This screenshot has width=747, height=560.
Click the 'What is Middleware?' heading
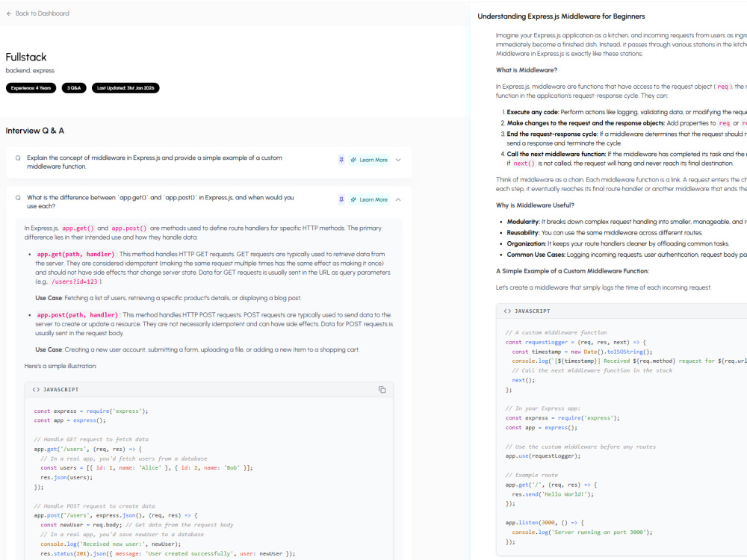pyautogui.click(x=527, y=70)
